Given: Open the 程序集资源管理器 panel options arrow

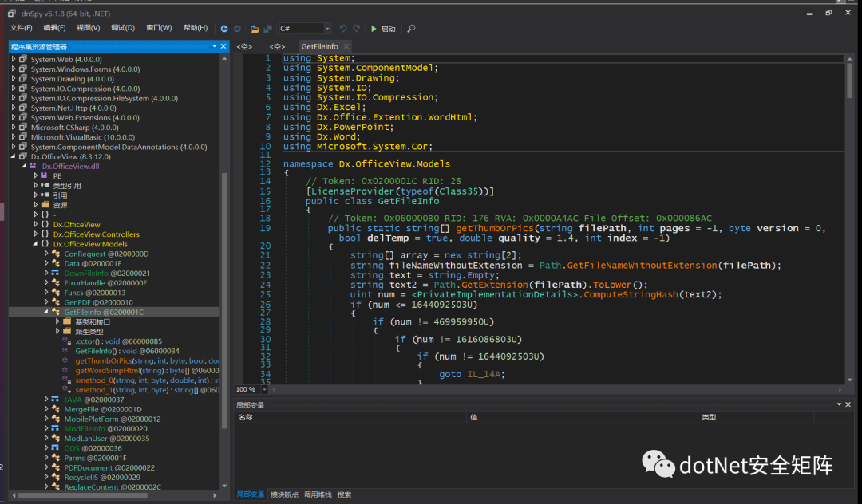Looking at the screenshot, I should tap(215, 47).
